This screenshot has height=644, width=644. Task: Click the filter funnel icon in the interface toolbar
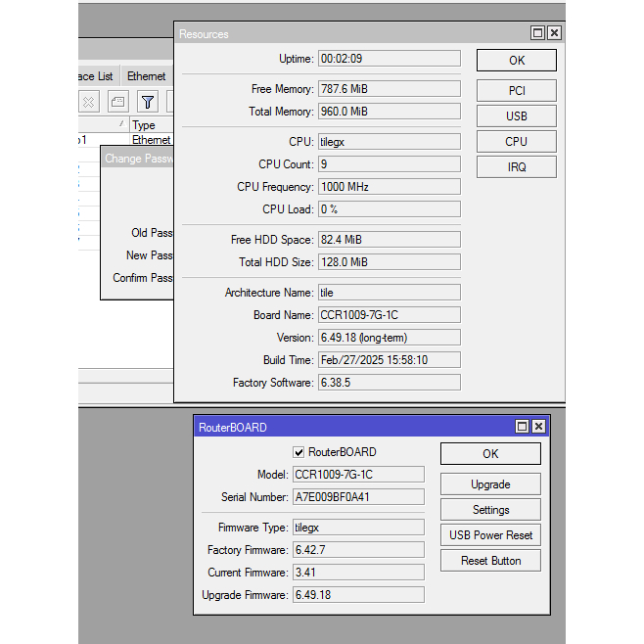[147, 102]
